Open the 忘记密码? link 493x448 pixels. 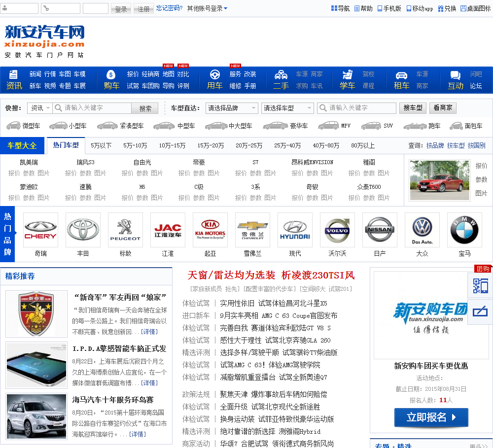[x=169, y=8]
